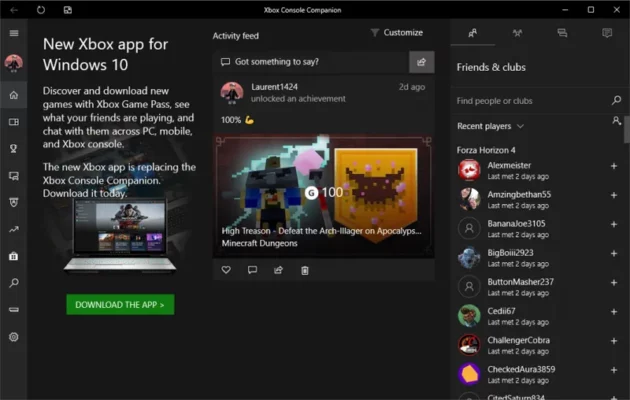Click share button beside post box
The height and width of the screenshot is (400, 630).
(421, 62)
